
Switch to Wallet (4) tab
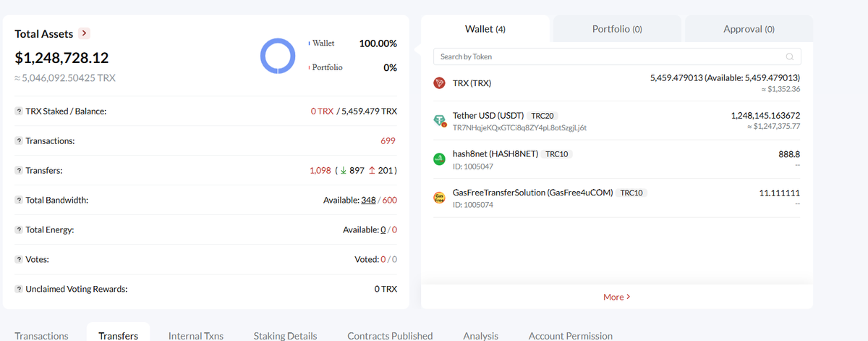[485, 29]
